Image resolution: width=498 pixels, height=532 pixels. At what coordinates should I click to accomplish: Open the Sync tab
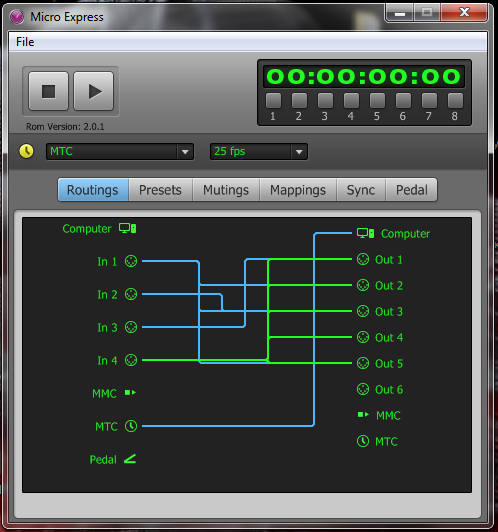(361, 190)
